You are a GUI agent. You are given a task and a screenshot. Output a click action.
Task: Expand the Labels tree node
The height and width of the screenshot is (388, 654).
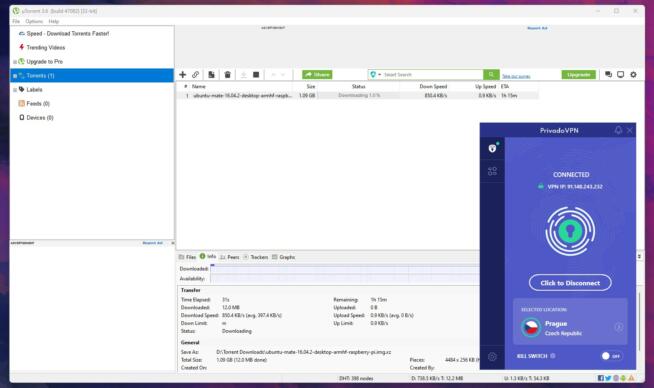click(15, 90)
